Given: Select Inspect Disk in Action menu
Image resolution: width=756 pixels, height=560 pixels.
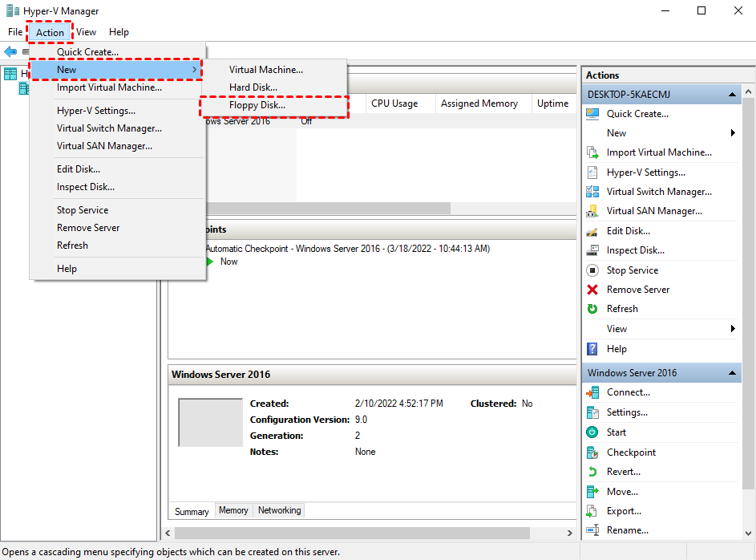Looking at the screenshot, I should [118, 187].
